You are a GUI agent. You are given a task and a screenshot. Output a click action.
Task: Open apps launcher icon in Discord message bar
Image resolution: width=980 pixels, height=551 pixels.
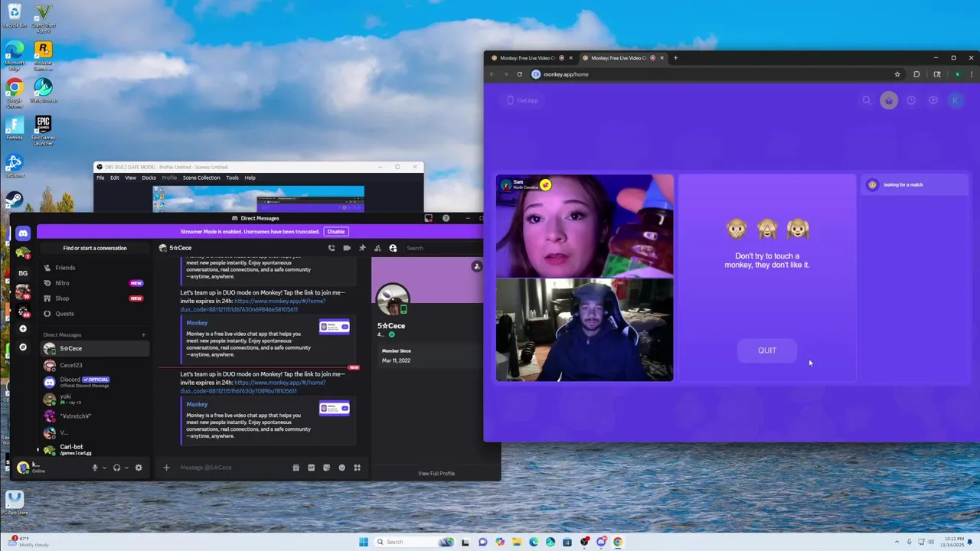point(357,468)
